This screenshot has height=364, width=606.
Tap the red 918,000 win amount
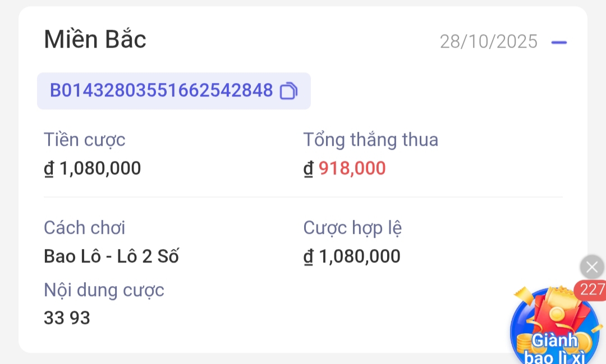352,168
